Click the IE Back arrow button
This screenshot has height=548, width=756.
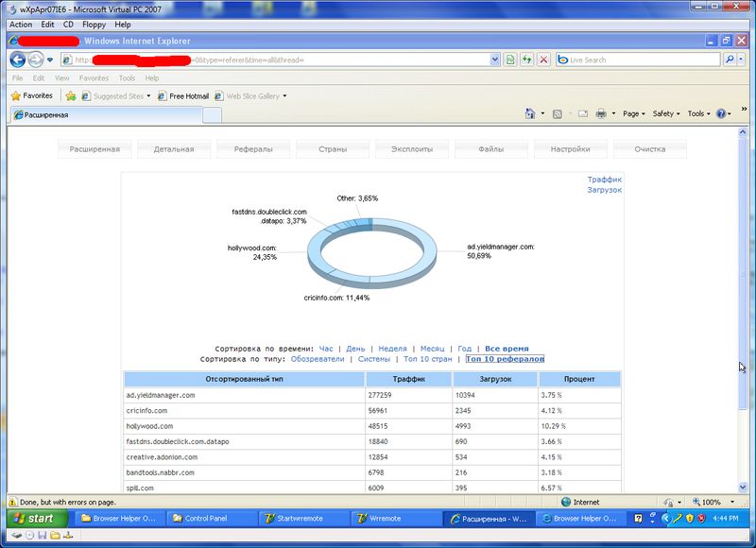[x=18, y=60]
